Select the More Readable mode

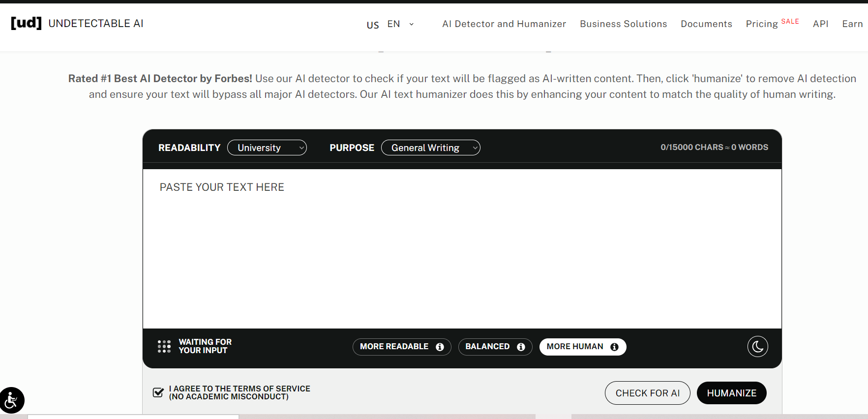(x=394, y=347)
